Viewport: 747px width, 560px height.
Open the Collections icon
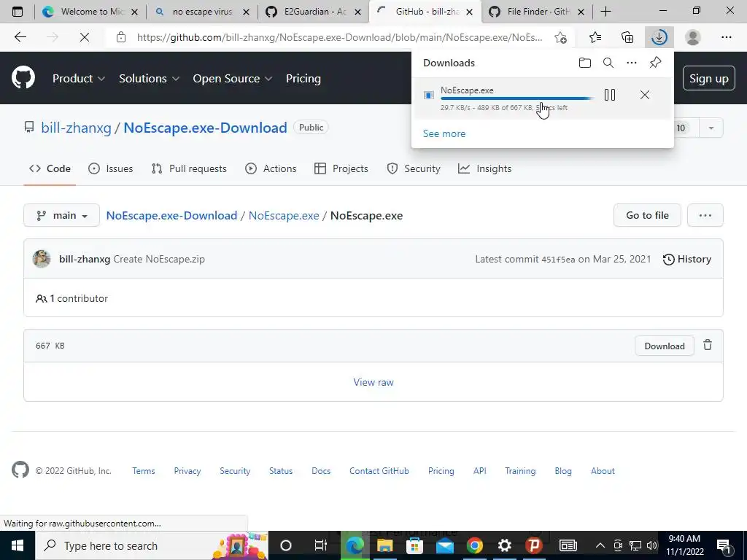tap(627, 37)
